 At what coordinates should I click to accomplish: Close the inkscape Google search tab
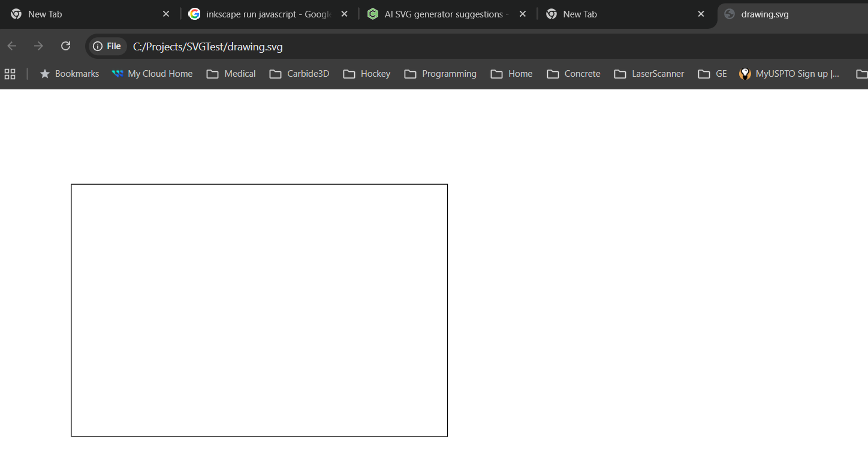(x=344, y=14)
